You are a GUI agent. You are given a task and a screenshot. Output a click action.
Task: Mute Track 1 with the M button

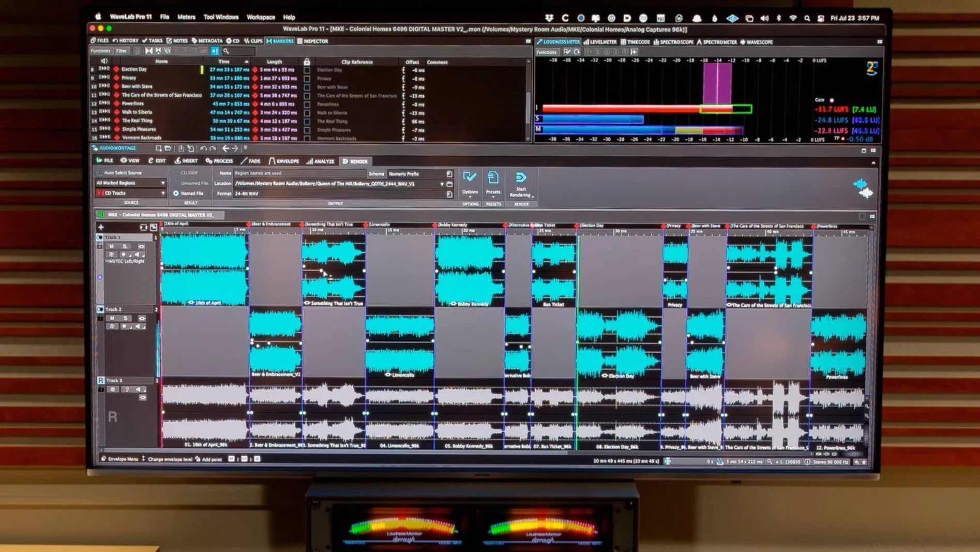[x=111, y=246]
